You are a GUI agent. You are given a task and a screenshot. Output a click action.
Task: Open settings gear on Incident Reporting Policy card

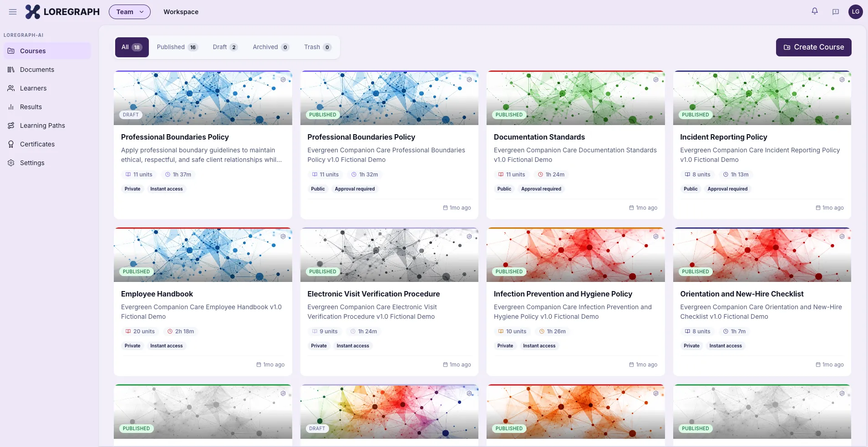pyautogui.click(x=842, y=80)
